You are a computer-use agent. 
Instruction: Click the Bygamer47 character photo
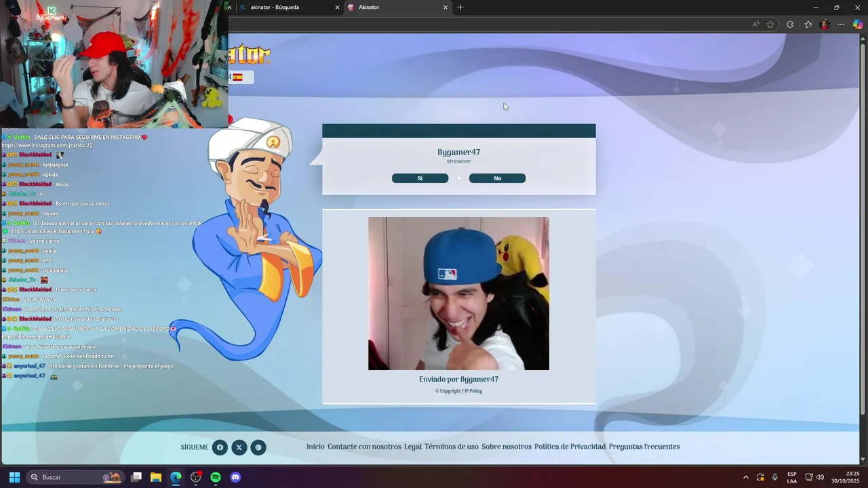point(458,293)
